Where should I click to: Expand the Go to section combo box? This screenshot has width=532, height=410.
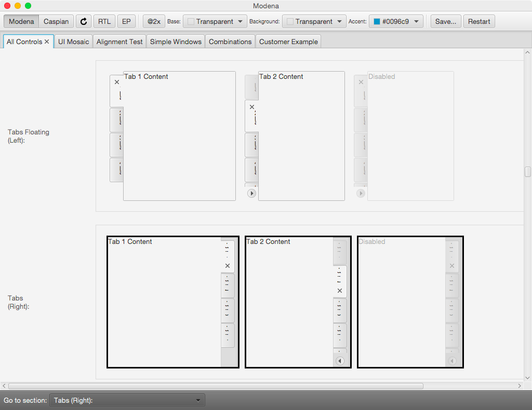point(127,400)
